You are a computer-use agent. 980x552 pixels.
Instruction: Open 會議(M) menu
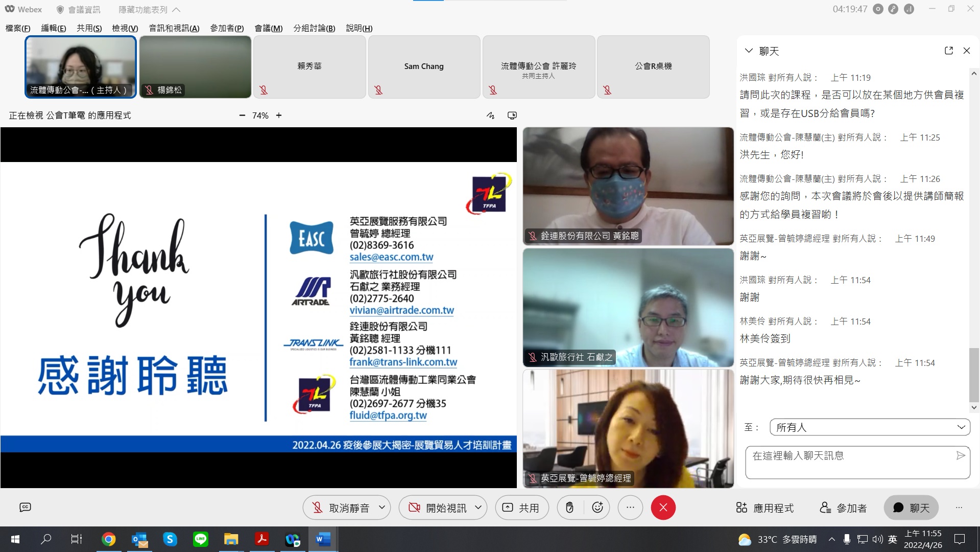pos(269,28)
